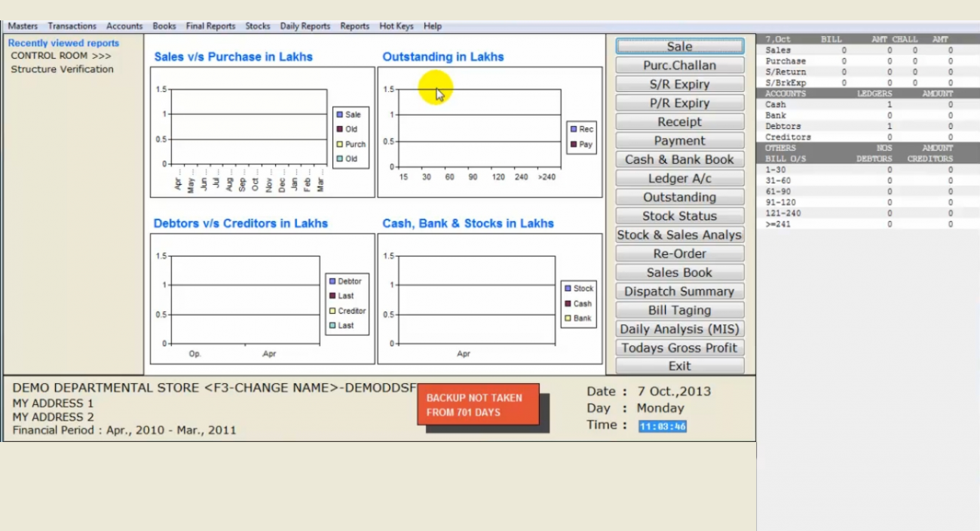Open S/R Expiry screen

(679, 84)
